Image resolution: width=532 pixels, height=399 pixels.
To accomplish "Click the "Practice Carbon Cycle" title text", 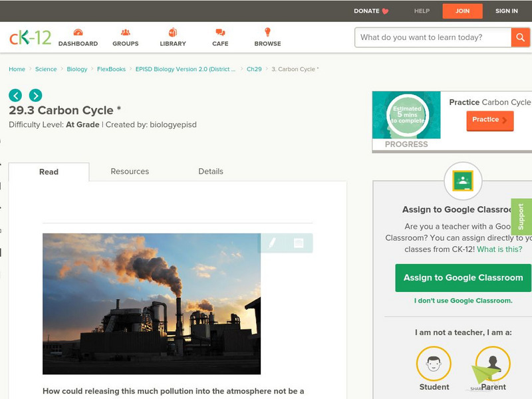I will coord(490,102).
